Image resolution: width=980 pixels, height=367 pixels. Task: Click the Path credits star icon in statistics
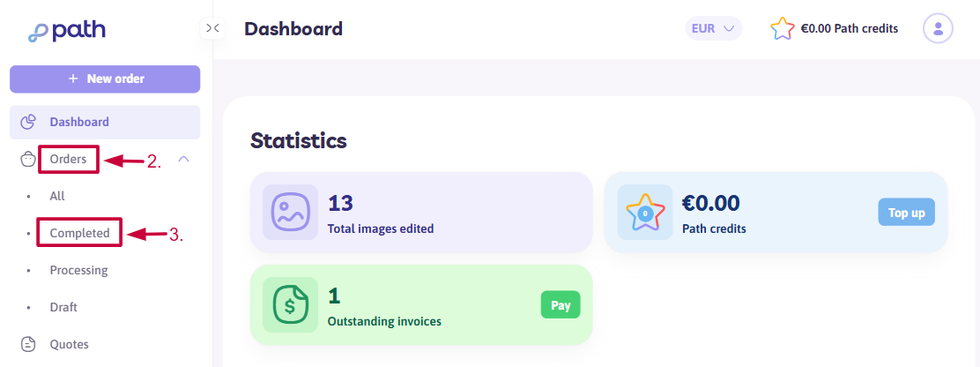(x=645, y=212)
